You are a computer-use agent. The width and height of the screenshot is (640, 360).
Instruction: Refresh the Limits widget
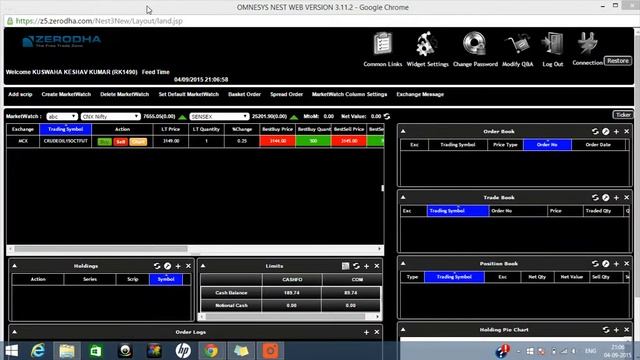pos(356,266)
